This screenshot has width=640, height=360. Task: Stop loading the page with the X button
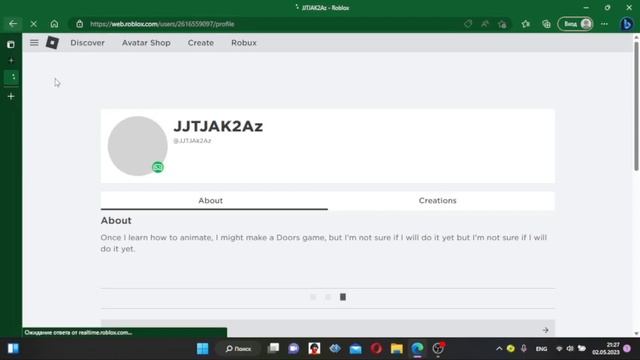(33, 24)
